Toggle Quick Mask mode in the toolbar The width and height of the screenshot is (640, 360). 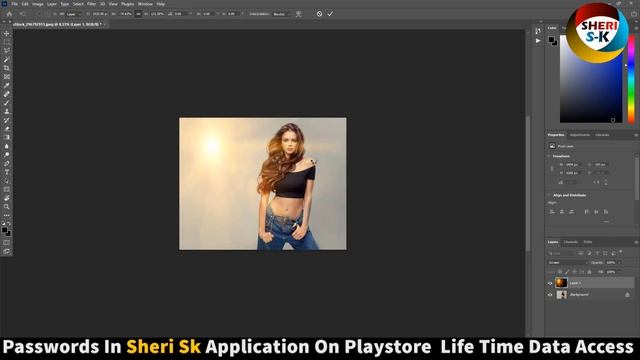(7, 243)
